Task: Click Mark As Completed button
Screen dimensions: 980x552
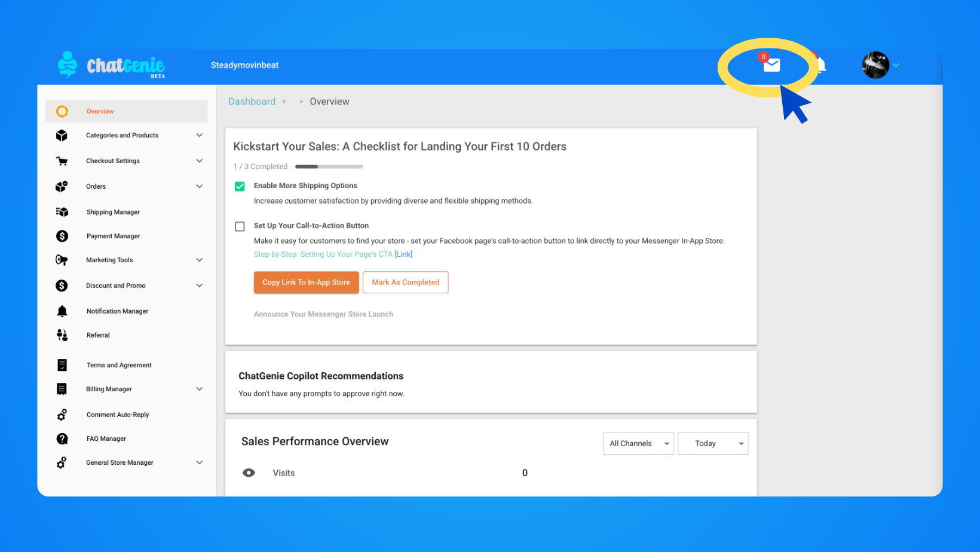Action: 406,283
